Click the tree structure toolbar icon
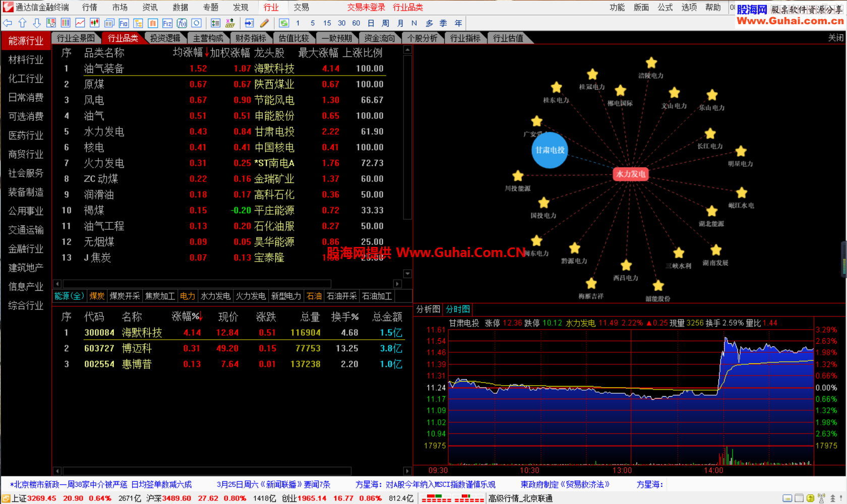Screen dimensions: 847x504 pos(138,23)
